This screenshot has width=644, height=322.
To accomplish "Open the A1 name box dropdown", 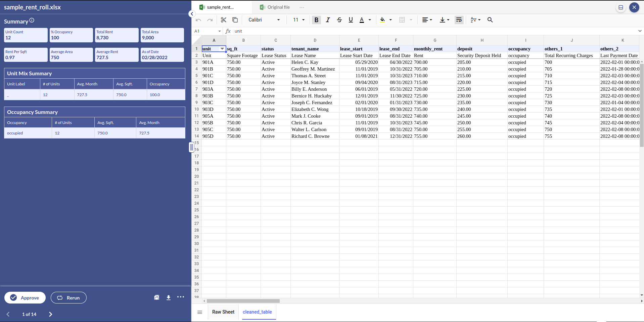I will pos(220,31).
